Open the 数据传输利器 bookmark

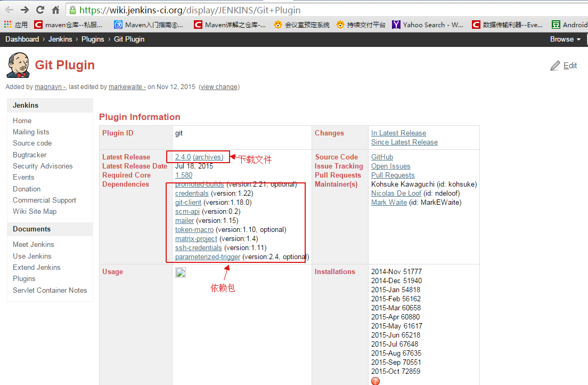(x=508, y=25)
